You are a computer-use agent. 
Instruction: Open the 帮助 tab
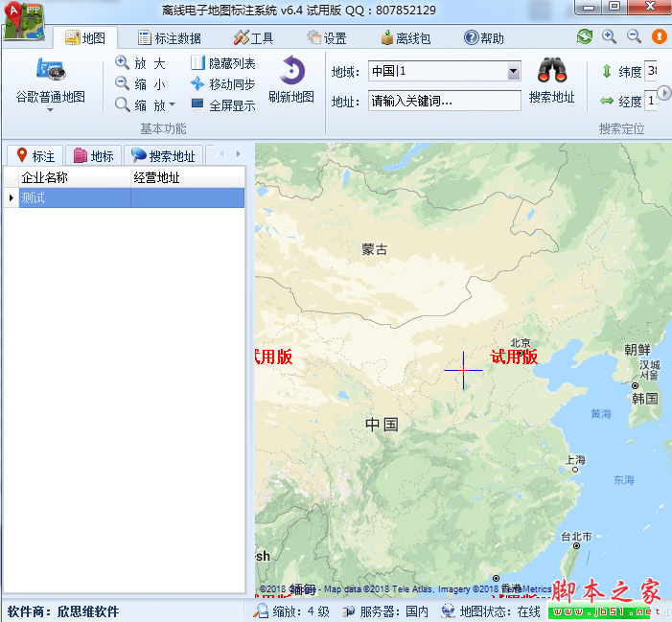pyautogui.click(x=484, y=38)
